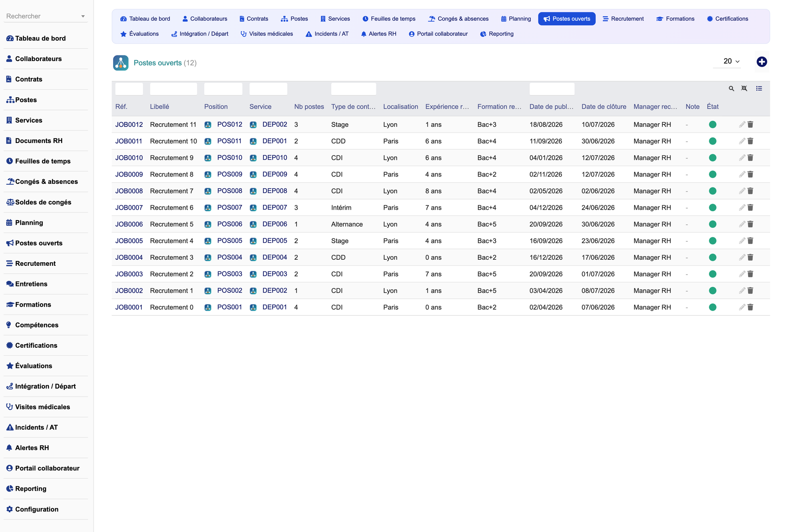Click the position icon beside POS012
This screenshot has height=532, width=786.
tap(208, 124)
